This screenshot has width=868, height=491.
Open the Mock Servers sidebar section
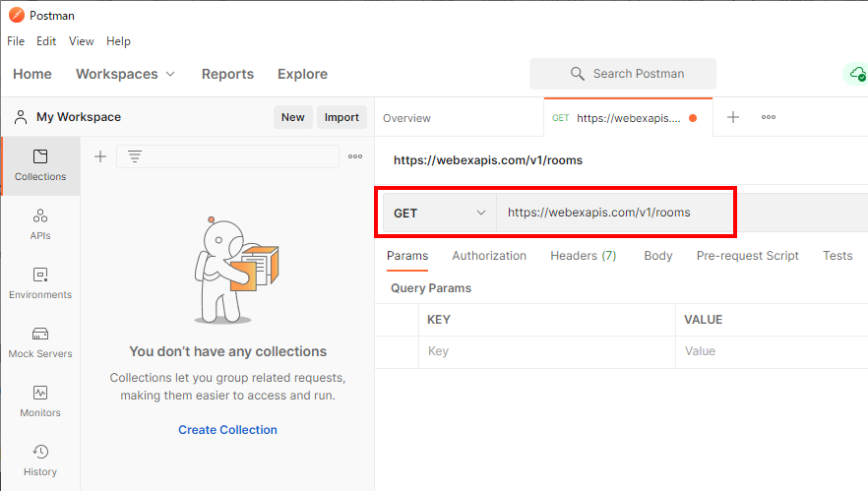[40, 342]
